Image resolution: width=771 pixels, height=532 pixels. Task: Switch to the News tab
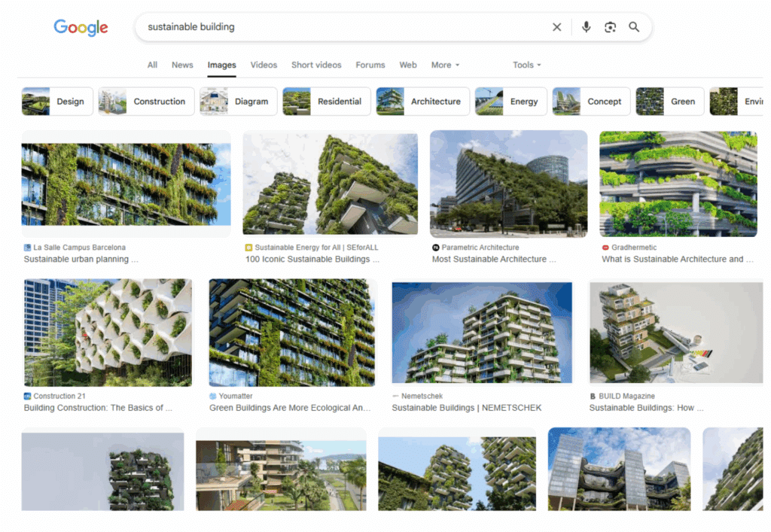(182, 65)
